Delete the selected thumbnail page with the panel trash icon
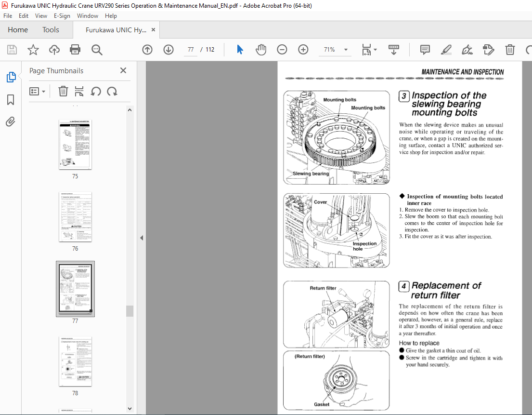Image resolution: width=532 pixels, height=415 pixels. pos(63,92)
